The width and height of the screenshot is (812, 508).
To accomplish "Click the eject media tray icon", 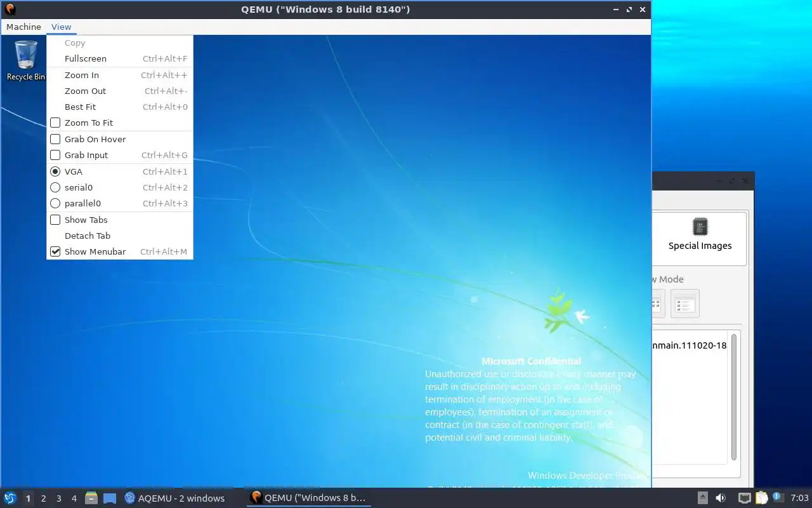I will (x=703, y=498).
